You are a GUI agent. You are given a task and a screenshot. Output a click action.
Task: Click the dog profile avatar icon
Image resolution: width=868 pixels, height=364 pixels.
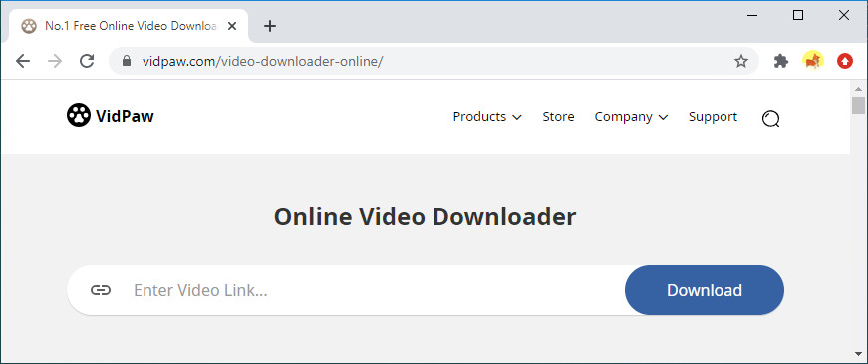[813, 61]
